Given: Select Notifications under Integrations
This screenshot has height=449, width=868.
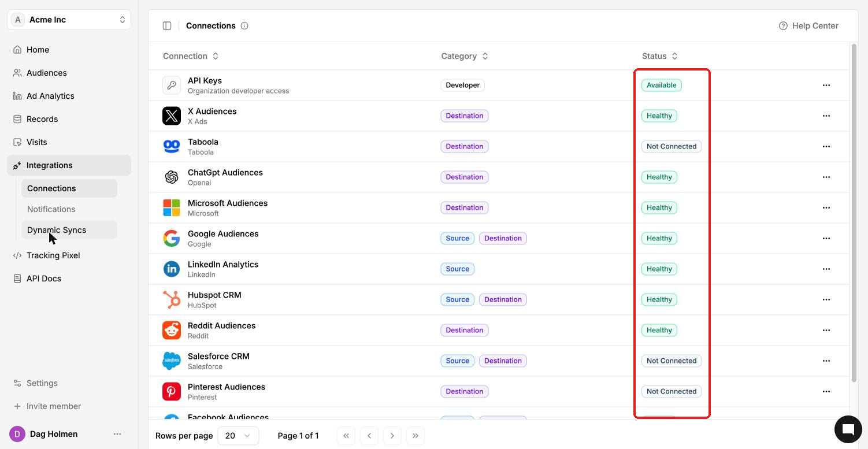Looking at the screenshot, I should [69, 209].
